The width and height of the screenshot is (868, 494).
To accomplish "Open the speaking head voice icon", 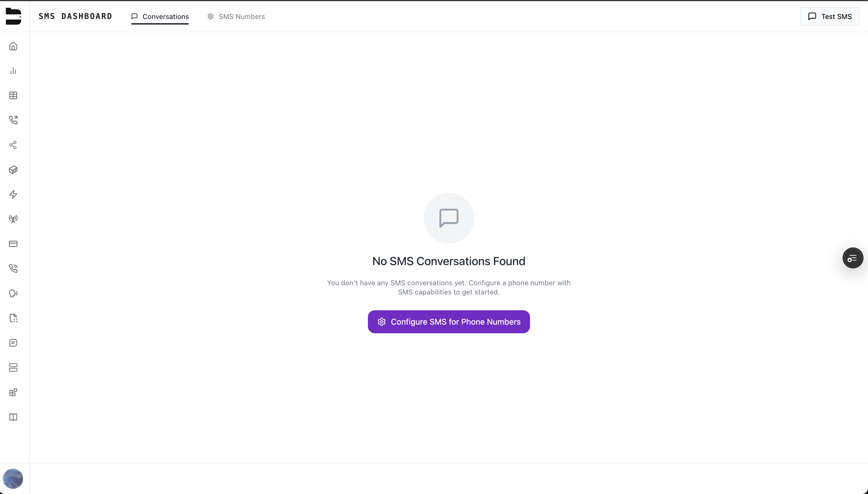I will pos(13,294).
